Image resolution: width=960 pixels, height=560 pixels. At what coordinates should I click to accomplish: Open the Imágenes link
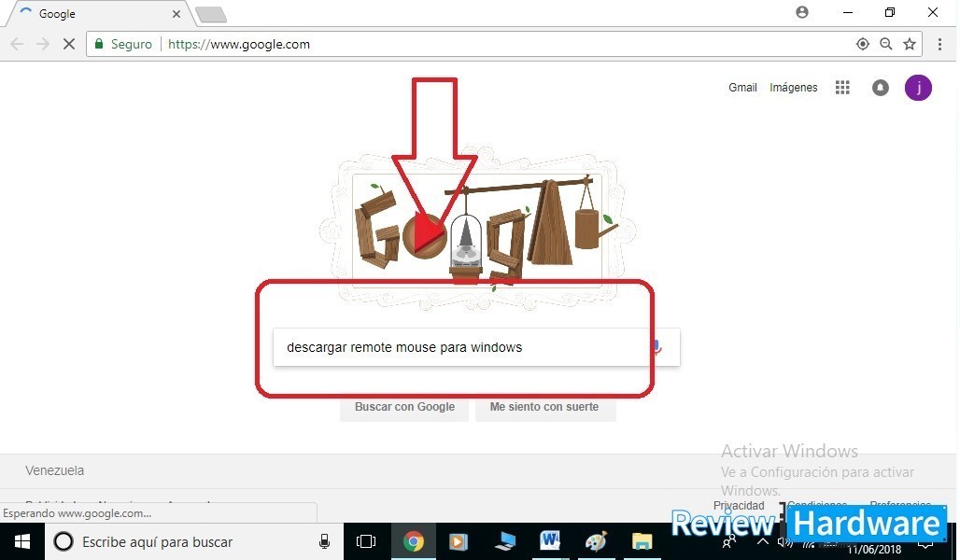click(794, 88)
